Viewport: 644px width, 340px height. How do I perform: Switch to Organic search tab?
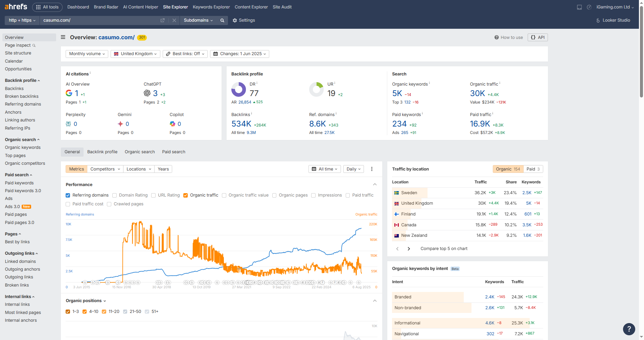click(140, 152)
